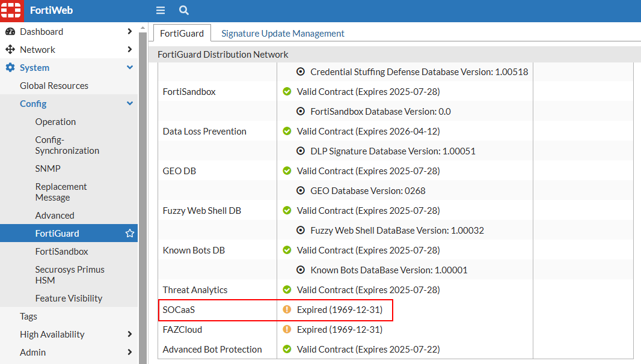Toggle the hamburger menu icon

pyautogui.click(x=160, y=10)
